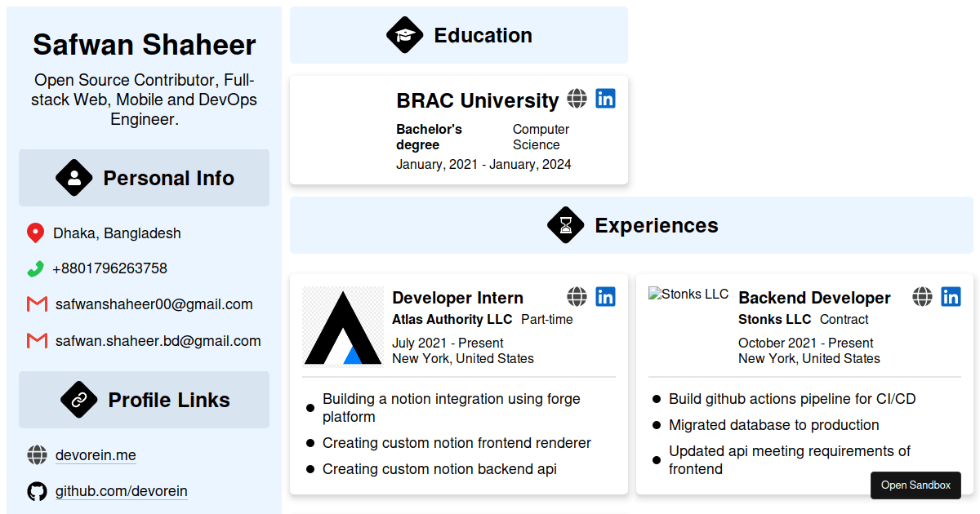Open Backend Developer LinkedIn icon

(951, 296)
